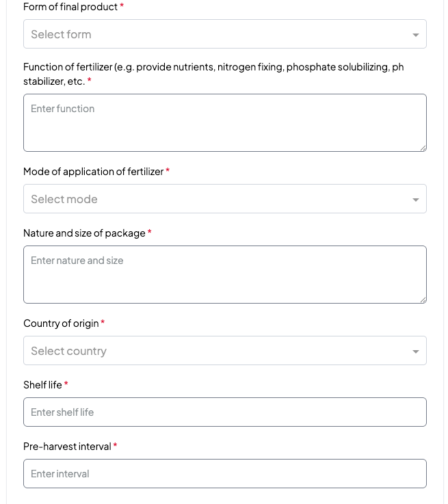The height and width of the screenshot is (504, 448).
Task: Click the caret arrow in Select mode dropdown
Action: [x=416, y=200]
